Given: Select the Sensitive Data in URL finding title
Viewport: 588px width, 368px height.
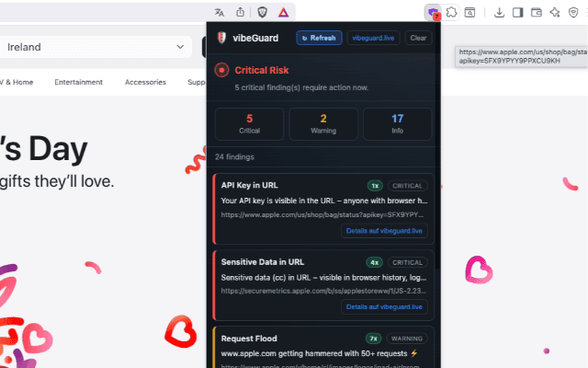Looking at the screenshot, I should tap(263, 262).
